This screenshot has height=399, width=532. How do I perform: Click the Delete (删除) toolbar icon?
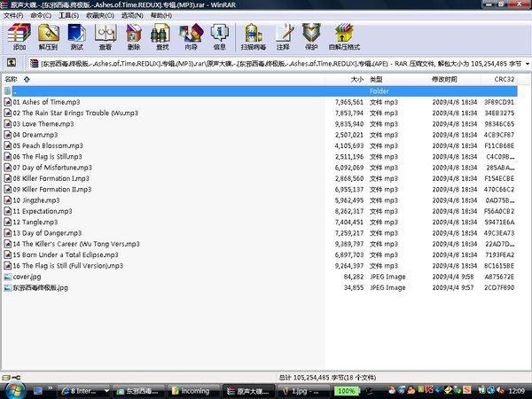[x=134, y=36]
